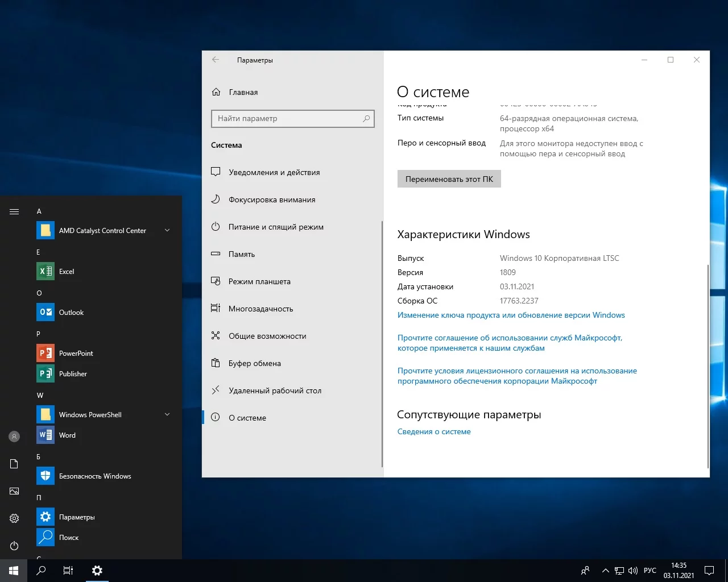Expand the Start menu hamburger navigation
728x582 pixels.
[x=14, y=211]
